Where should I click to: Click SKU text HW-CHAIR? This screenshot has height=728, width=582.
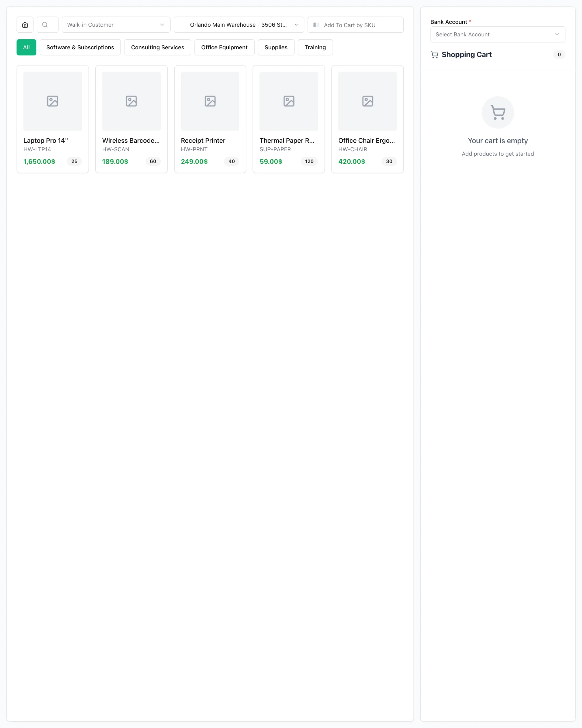pyautogui.click(x=353, y=149)
